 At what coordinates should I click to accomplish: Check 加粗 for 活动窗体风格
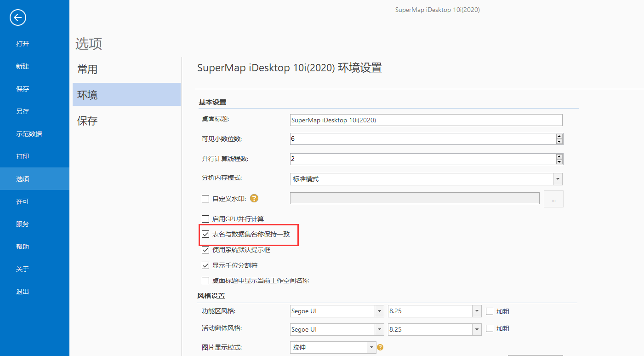tap(490, 328)
